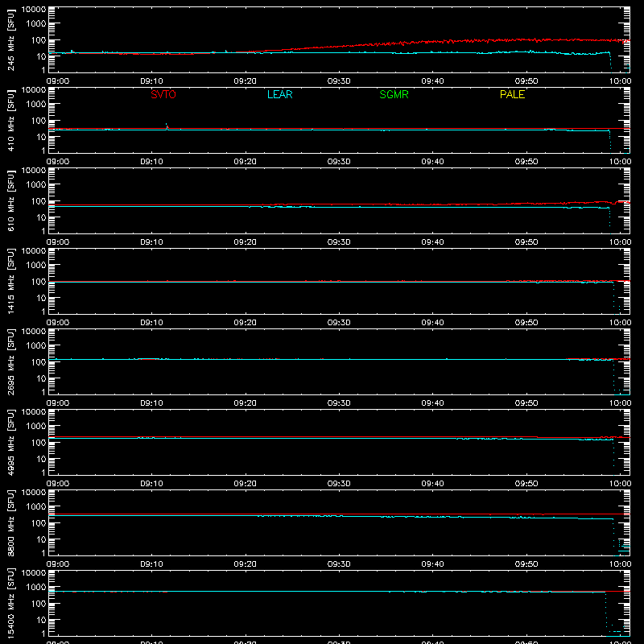This screenshot has width=644, height=644.
Task: Click 09:00 time label under 1415 MHz plot
Action: point(58,323)
